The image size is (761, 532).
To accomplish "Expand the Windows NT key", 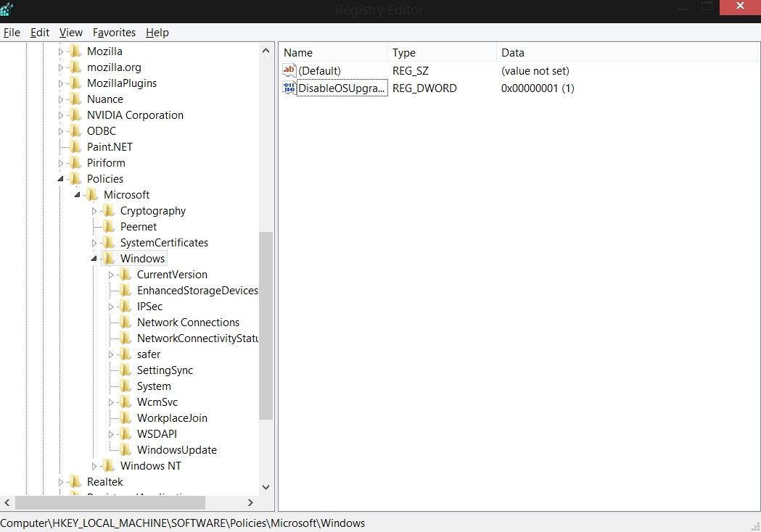I will 94,466.
